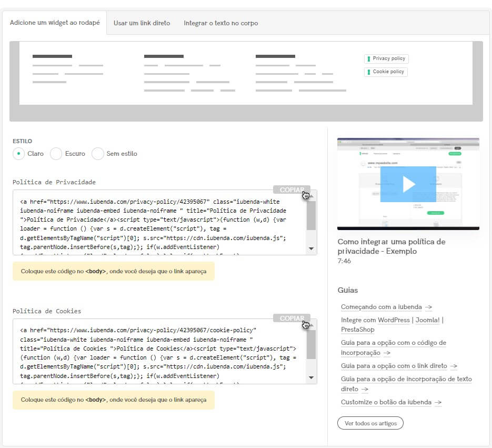Click arrow icon after link direto guide

tap(454, 366)
